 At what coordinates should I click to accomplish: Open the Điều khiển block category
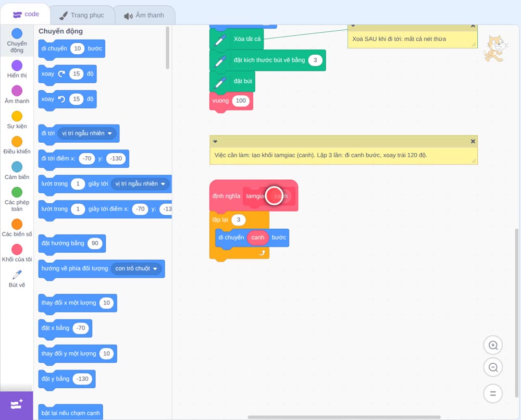click(17, 145)
